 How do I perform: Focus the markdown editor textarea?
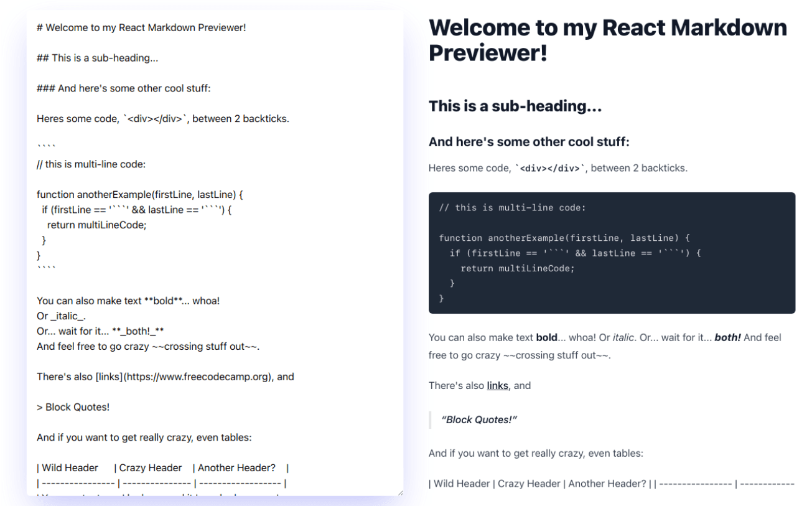(x=215, y=253)
